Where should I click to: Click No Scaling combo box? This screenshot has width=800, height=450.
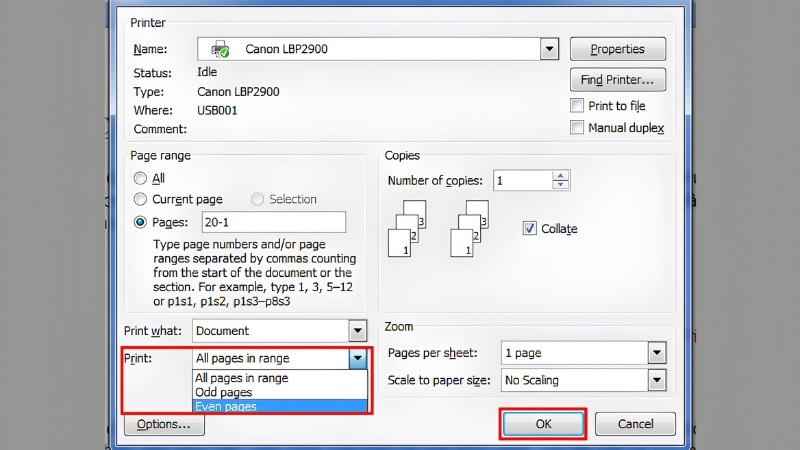tap(584, 380)
